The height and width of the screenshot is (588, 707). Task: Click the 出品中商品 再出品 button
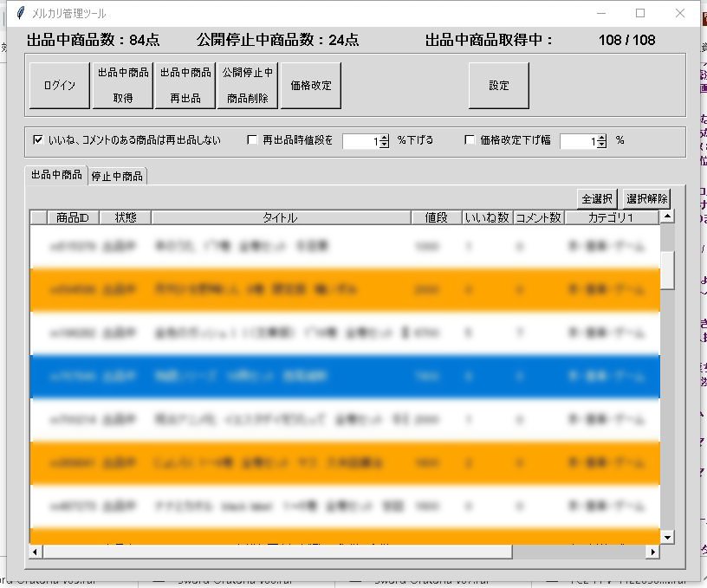(x=185, y=86)
